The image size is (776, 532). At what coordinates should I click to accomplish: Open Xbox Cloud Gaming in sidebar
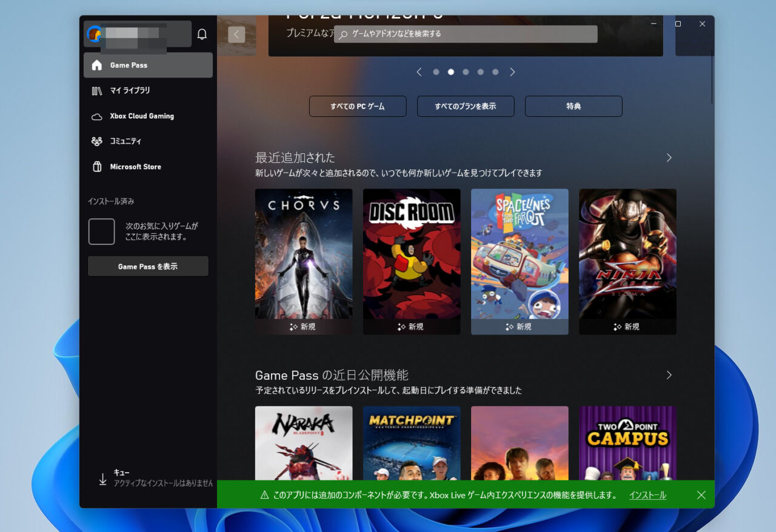coord(148,116)
